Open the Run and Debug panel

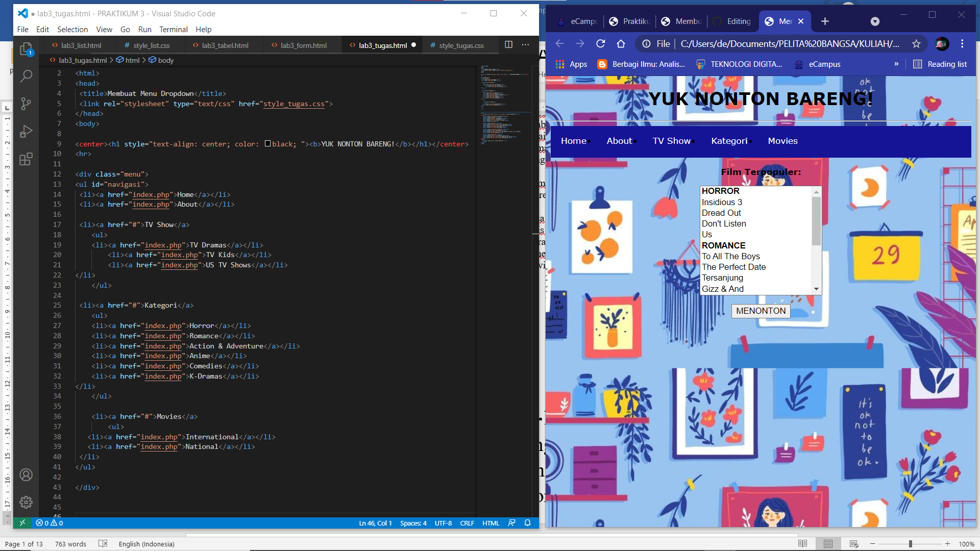tap(26, 132)
